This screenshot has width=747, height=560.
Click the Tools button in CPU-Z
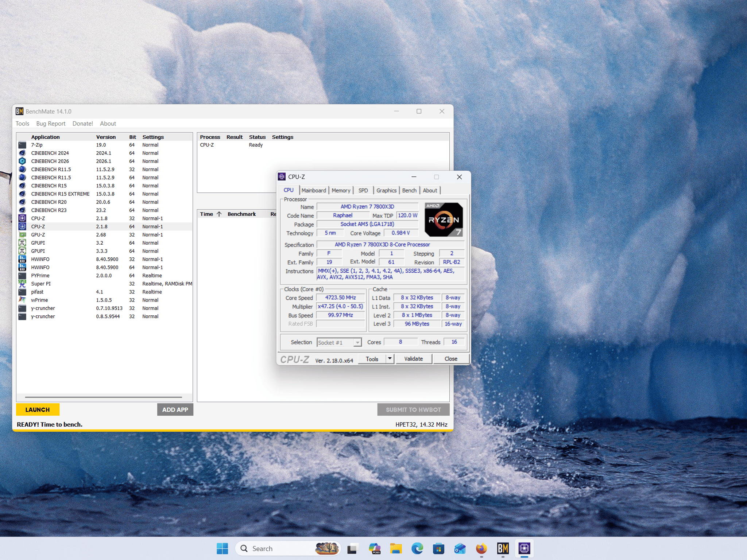point(372,359)
